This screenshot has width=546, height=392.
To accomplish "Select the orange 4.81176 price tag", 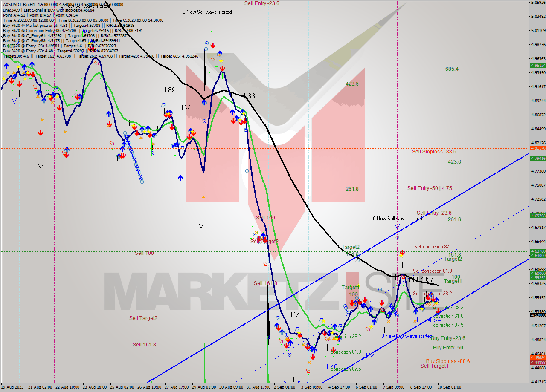I will [x=537, y=148].
